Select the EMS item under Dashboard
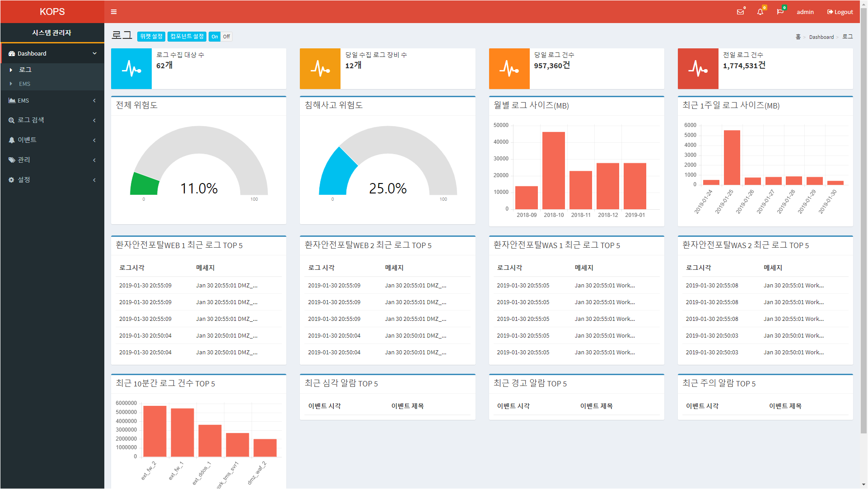868x489 pixels. [24, 84]
